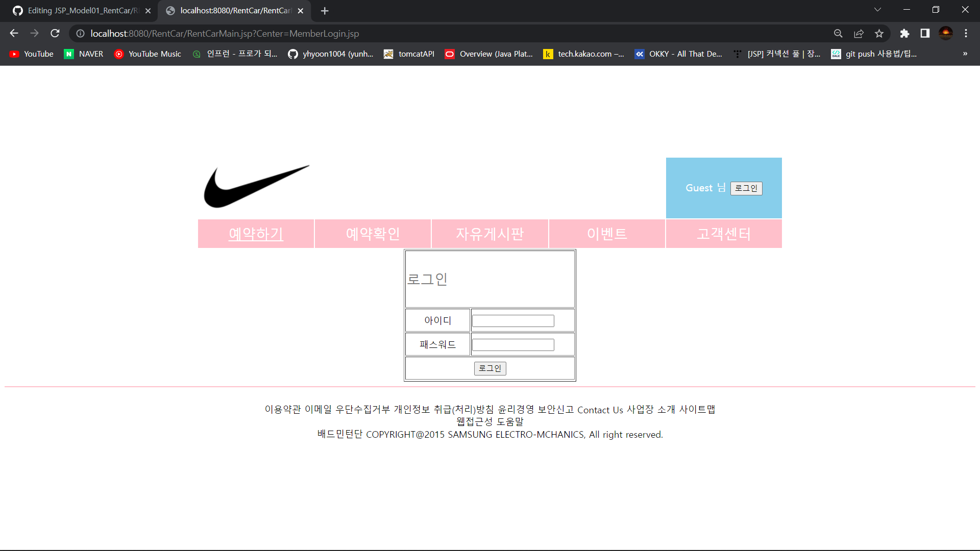The width and height of the screenshot is (980, 551).
Task: Open the browser profile avatar
Action: click(946, 33)
